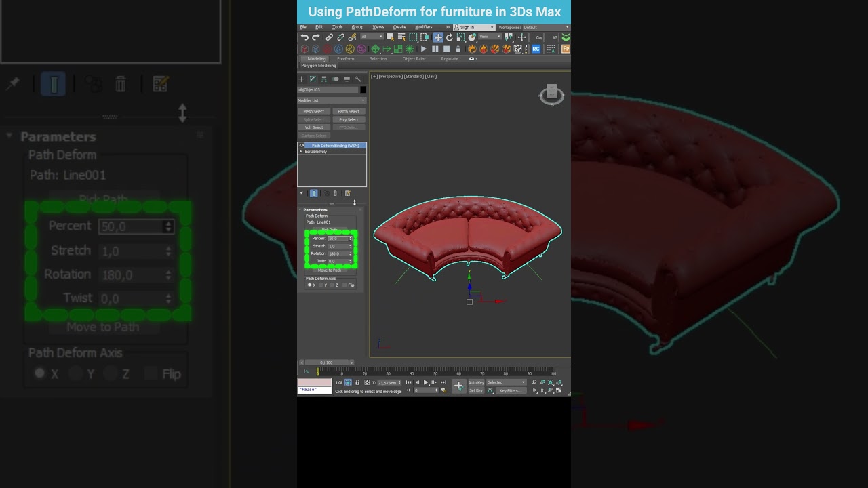
Task: Select the Y Path Deform Axis radio
Action: pyautogui.click(x=321, y=285)
